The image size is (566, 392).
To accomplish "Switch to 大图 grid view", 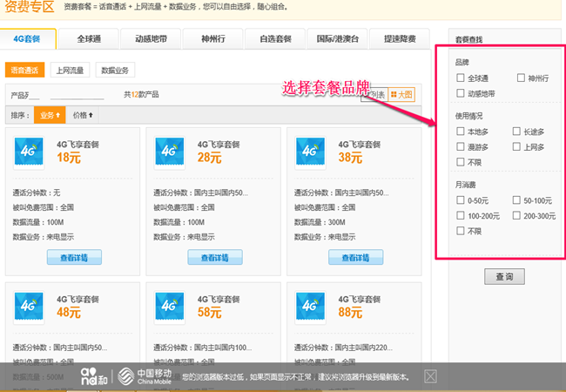I will coord(401,95).
